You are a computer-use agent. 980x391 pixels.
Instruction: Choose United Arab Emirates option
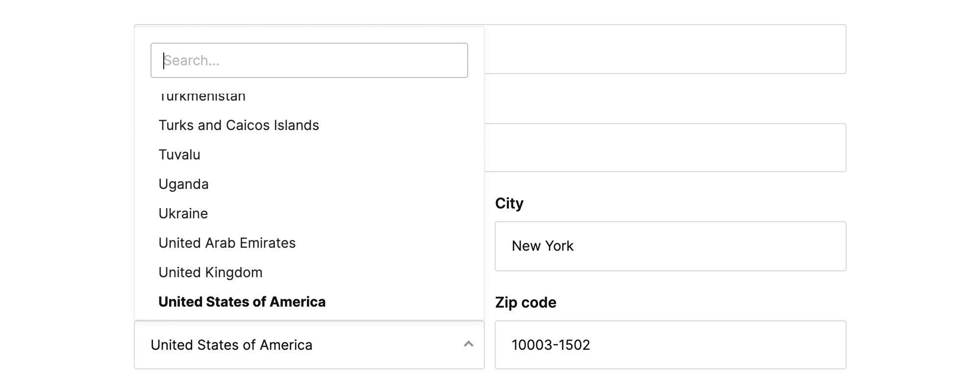227,243
